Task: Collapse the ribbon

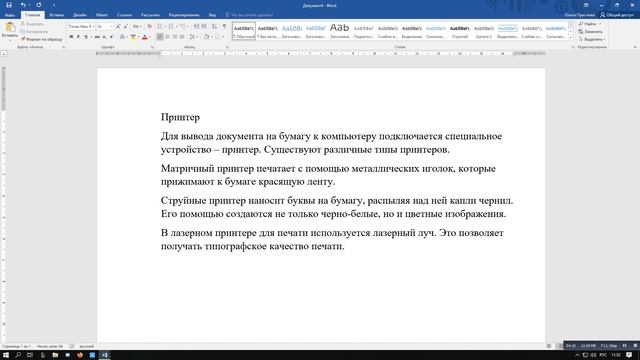Action: [635, 47]
